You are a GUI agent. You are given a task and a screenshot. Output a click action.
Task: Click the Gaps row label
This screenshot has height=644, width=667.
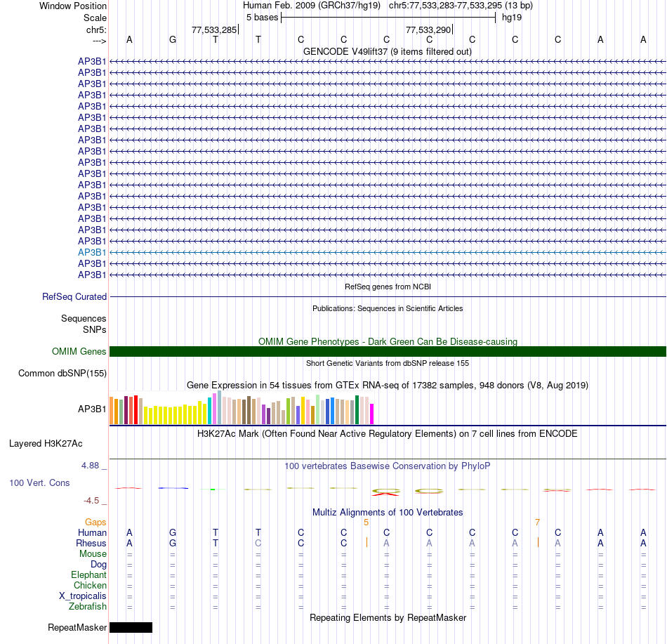[x=95, y=522]
